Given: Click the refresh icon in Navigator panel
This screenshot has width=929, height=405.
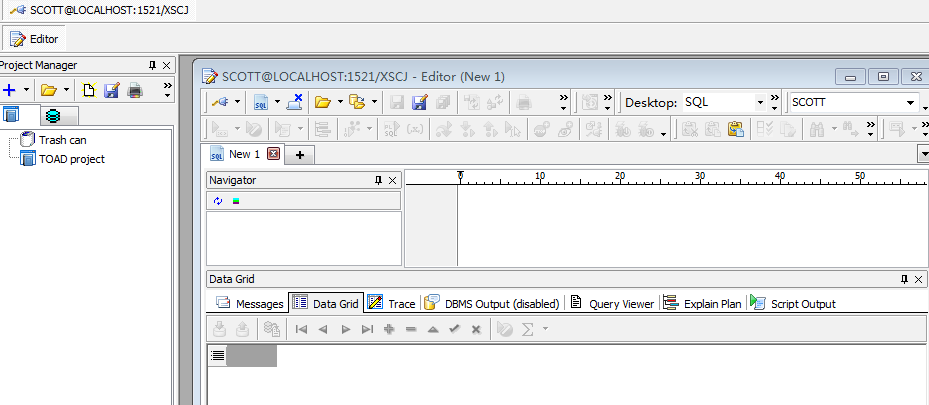Looking at the screenshot, I should tap(218, 201).
